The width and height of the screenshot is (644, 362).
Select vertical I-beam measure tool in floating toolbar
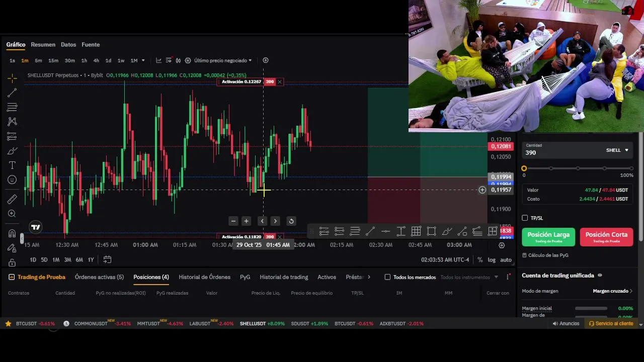coord(401,231)
